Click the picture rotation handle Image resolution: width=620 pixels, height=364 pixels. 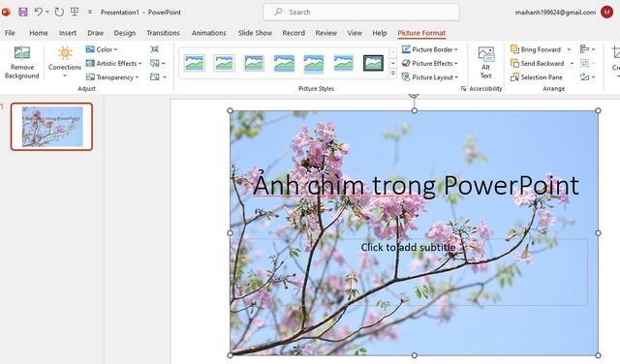[x=414, y=95]
